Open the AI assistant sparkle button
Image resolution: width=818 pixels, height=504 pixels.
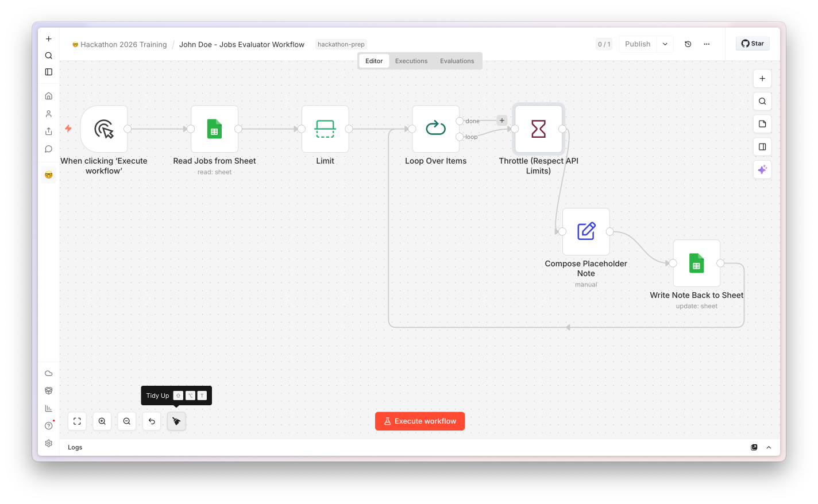(762, 170)
